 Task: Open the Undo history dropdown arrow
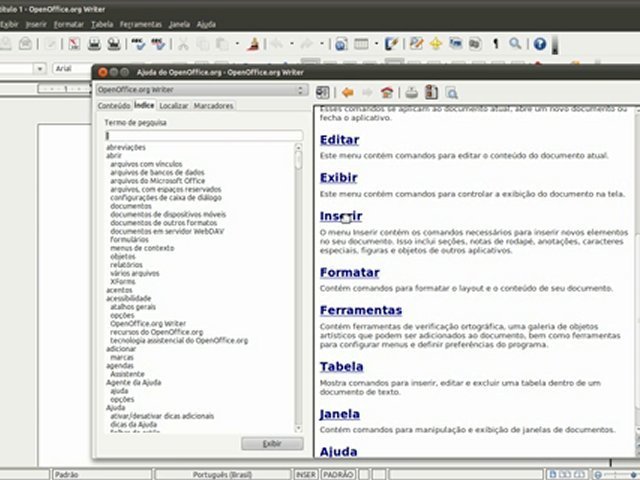coord(291,44)
